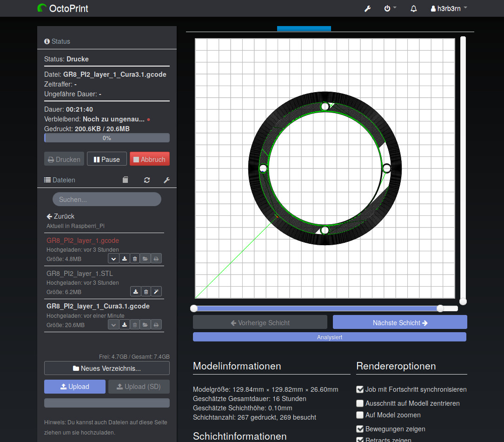
Task: Expand details of GR8_PI2_layer_1.gcode
Action: tap(113, 259)
